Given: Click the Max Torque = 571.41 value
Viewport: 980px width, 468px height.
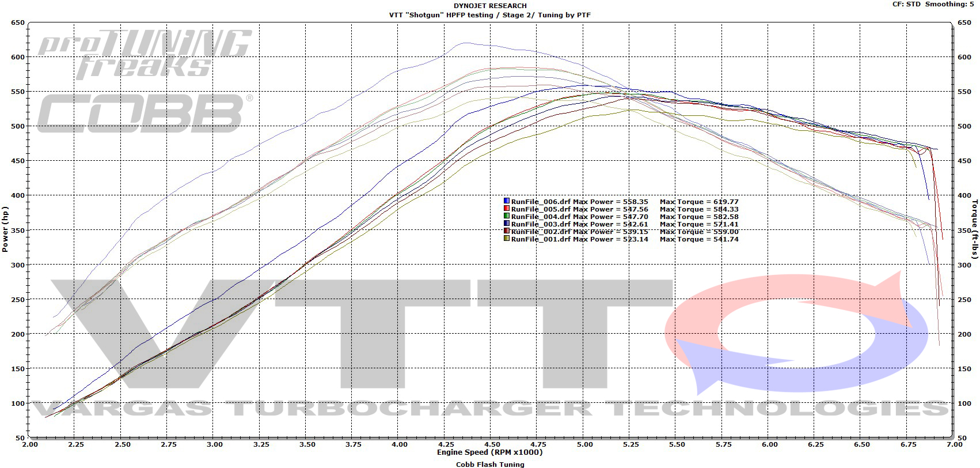Looking at the screenshot, I should click(x=699, y=224).
